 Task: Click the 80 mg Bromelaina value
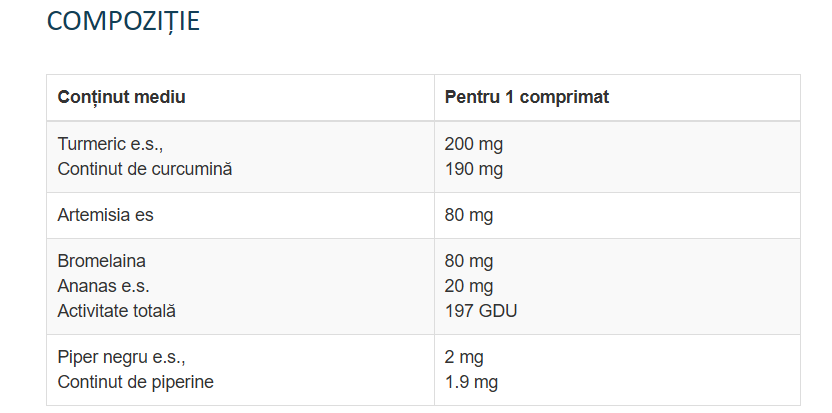(469, 261)
